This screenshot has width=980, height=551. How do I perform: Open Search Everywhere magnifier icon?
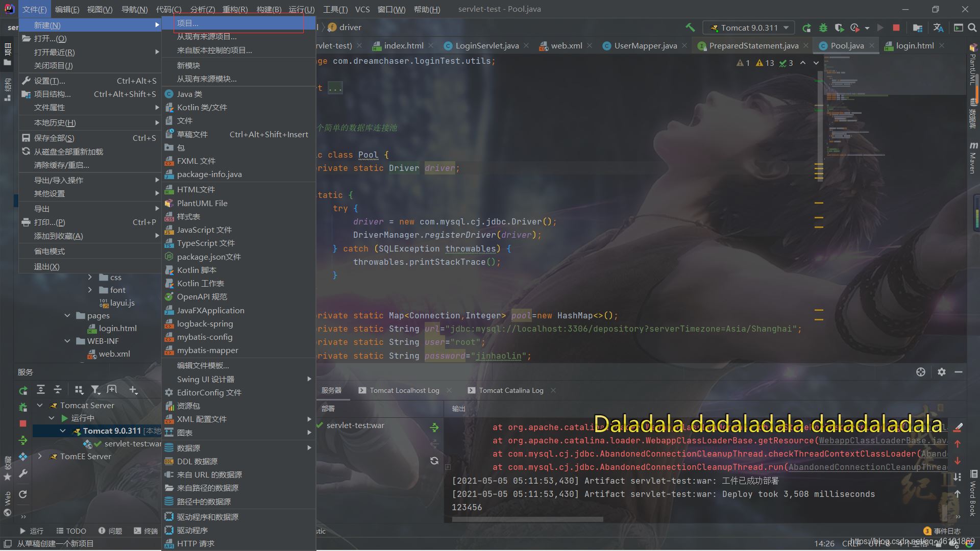click(972, 28)
